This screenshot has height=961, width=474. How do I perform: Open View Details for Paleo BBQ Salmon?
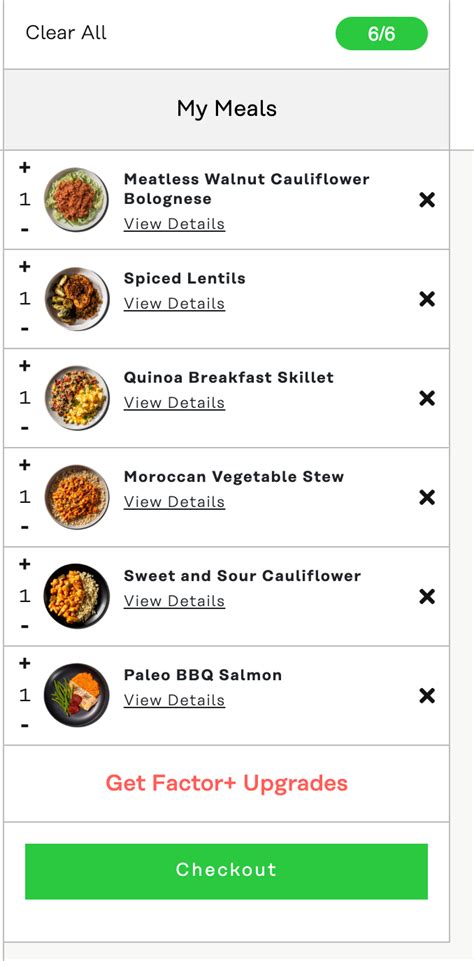coord(174,701)
